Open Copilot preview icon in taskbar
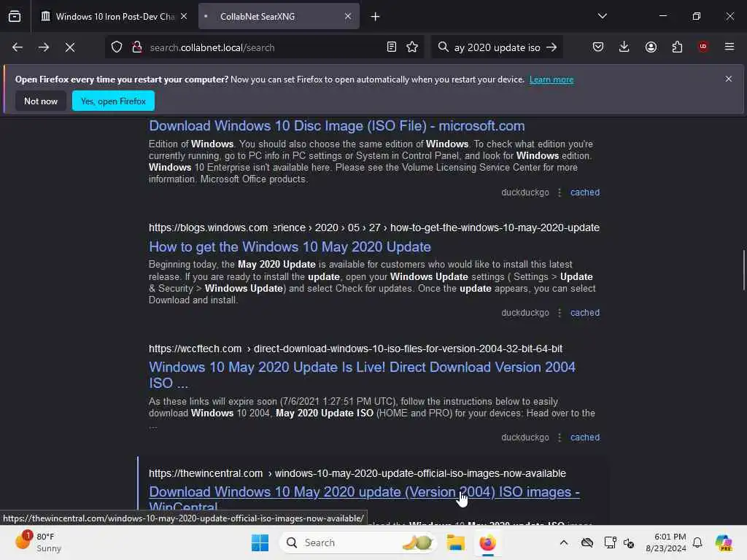The image size is (747, 560). 724,542
